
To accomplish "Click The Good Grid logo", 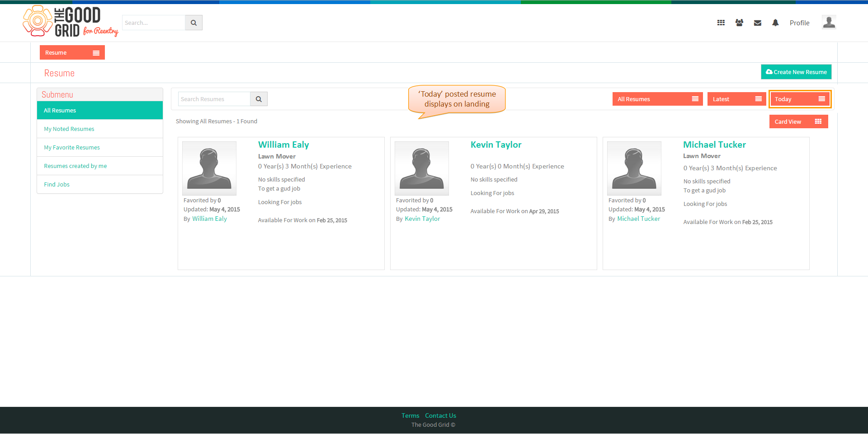I will point(71,21).
